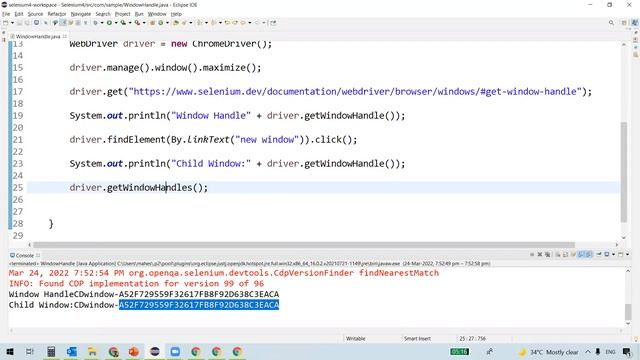Open the Windows Start menu
The width and height of the screenshot is (640, 360).
(9, 351)
